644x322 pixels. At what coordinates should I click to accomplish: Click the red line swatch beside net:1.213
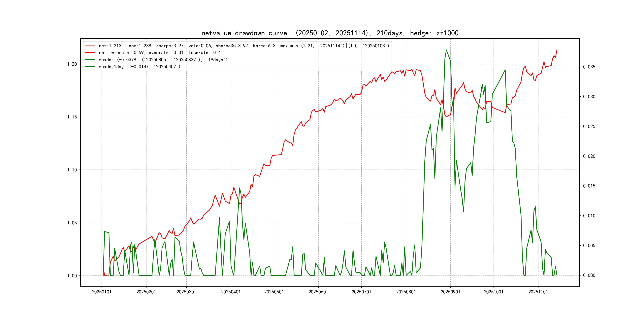(90, 46)
